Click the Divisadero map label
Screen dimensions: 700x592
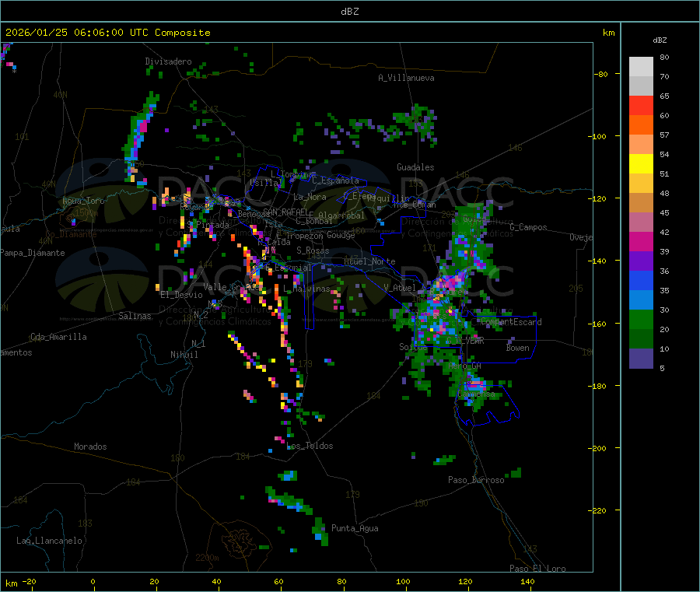(168, 61)
